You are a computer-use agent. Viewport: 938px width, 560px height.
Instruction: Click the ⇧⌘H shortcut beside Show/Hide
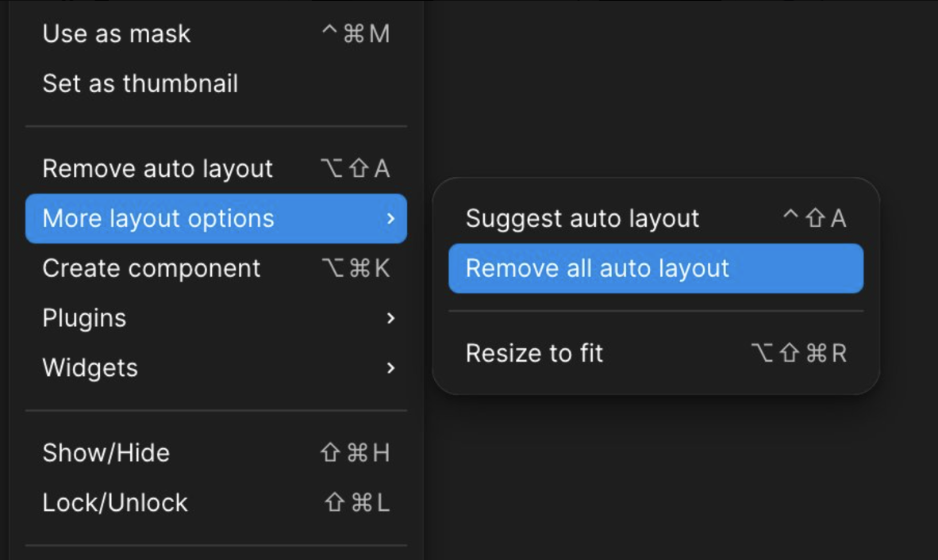point(355,453)
